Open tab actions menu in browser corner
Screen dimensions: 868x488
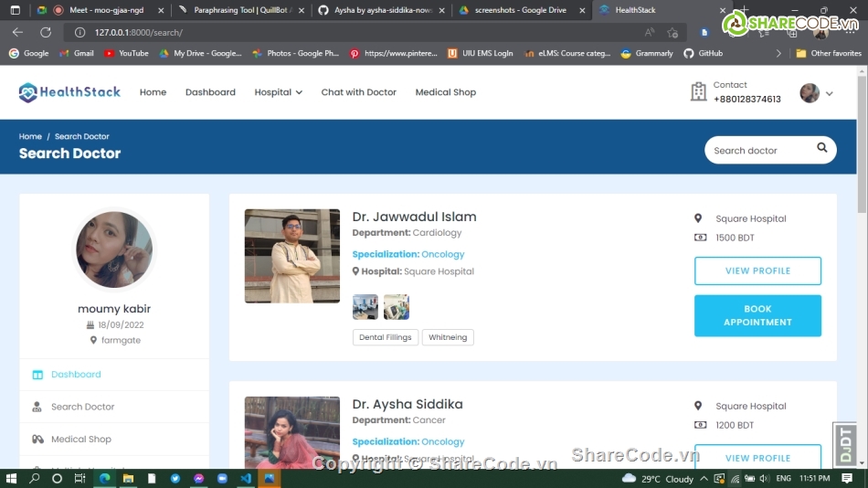coord(15,10)
